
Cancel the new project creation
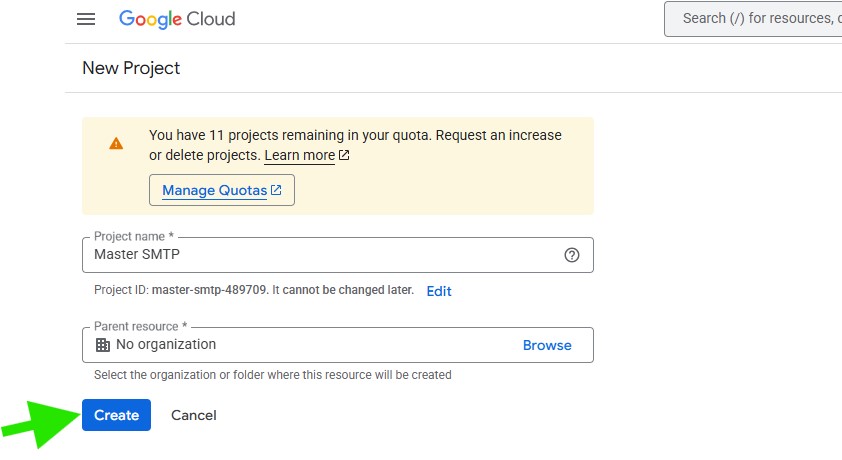(194, 415)
